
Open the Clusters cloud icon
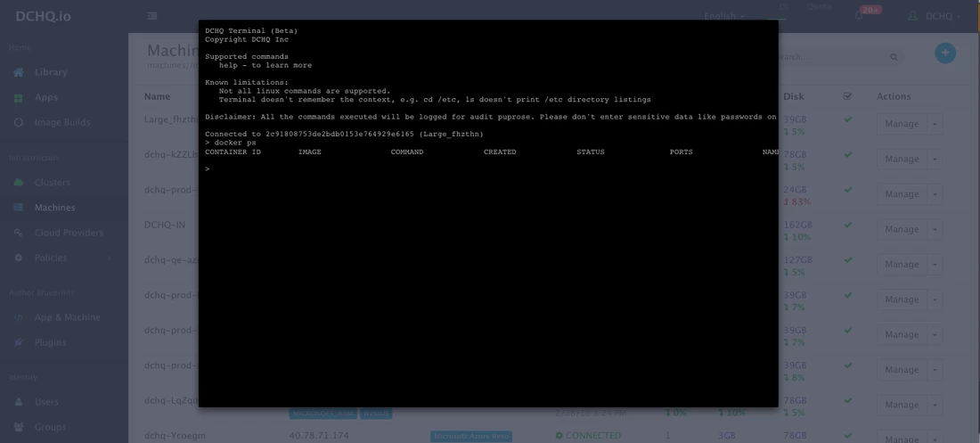point(19,183)
